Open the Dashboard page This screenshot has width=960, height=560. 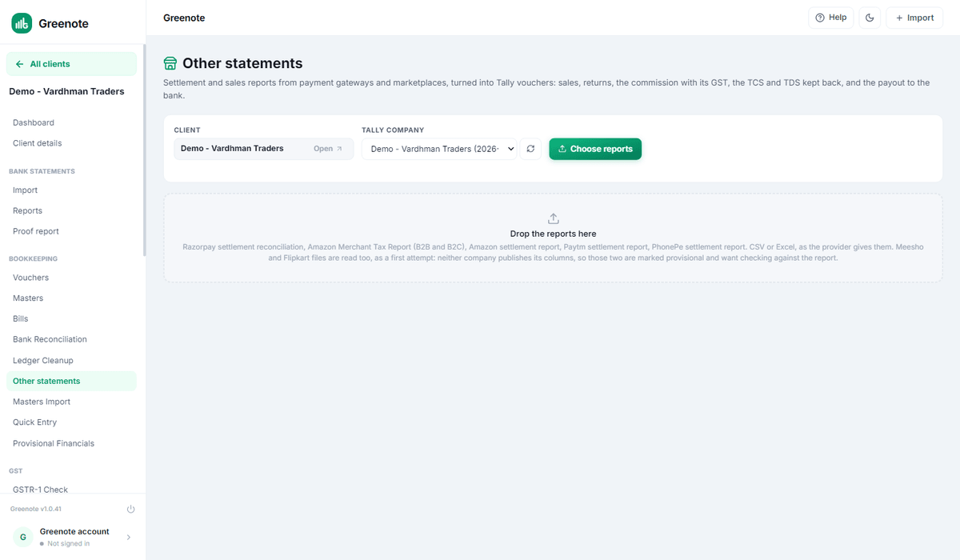71,122
